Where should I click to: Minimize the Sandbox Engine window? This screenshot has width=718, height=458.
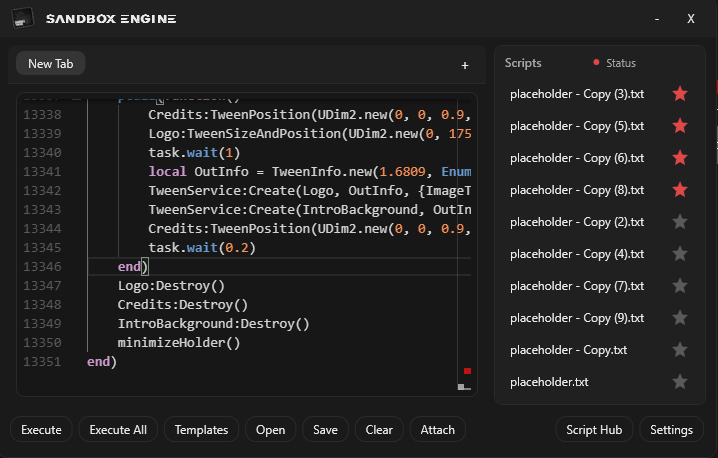coord(657,19)
